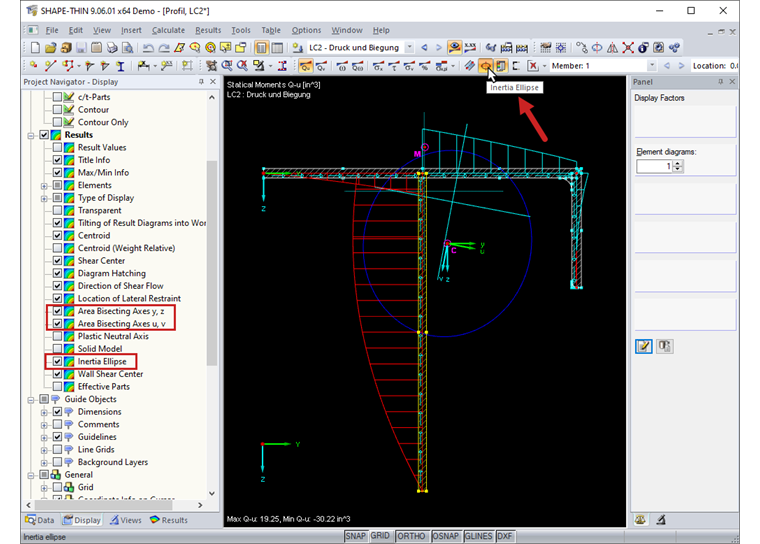Go to previous load case arrow

[x=424, y=47]
